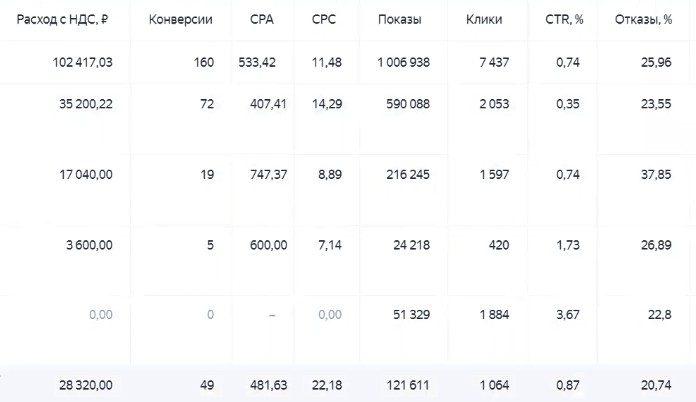
Task: Sort the table by CPA header
Action: pos(261,20)
